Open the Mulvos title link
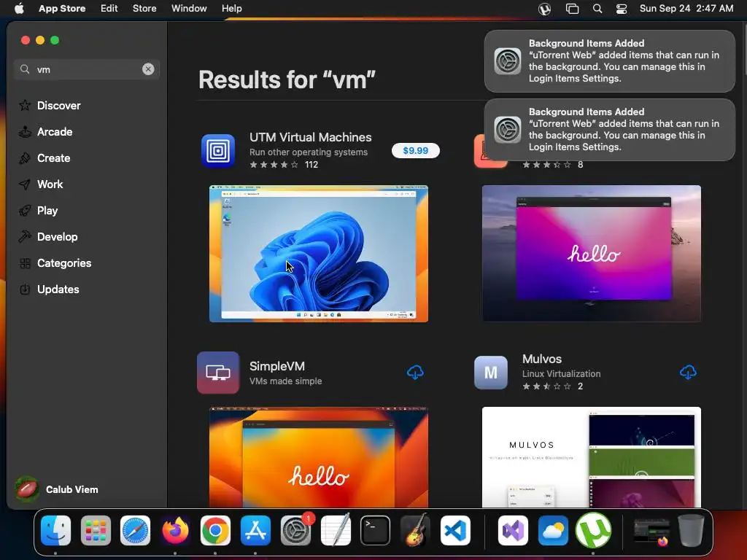The width and height of the screenshot is (747, 560). (x=542, y=359)
